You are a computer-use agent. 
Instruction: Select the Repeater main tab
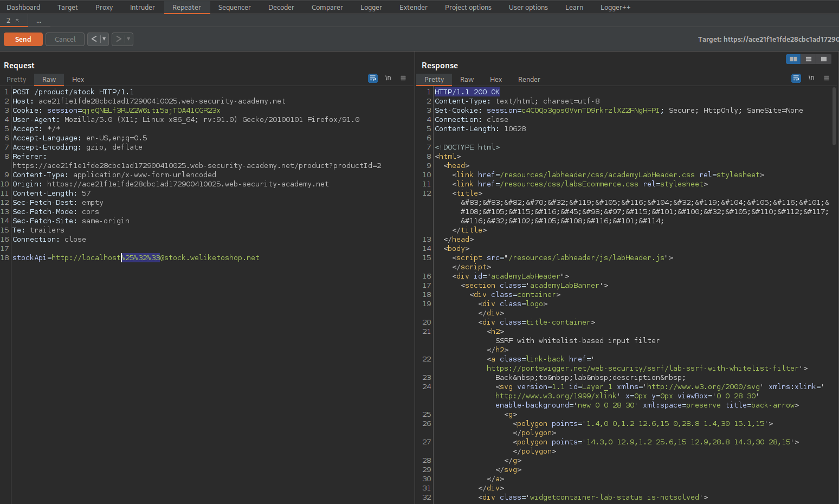click(x=187, y=7)
